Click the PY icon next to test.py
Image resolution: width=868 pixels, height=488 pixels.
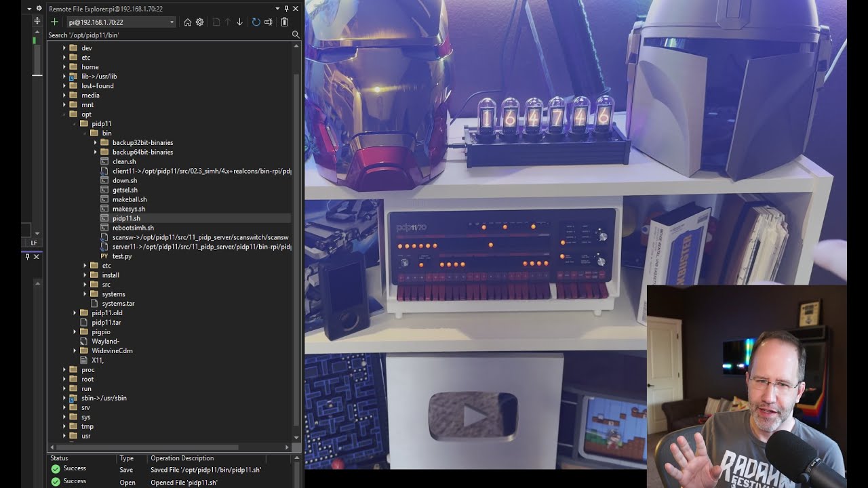point(104,256)
